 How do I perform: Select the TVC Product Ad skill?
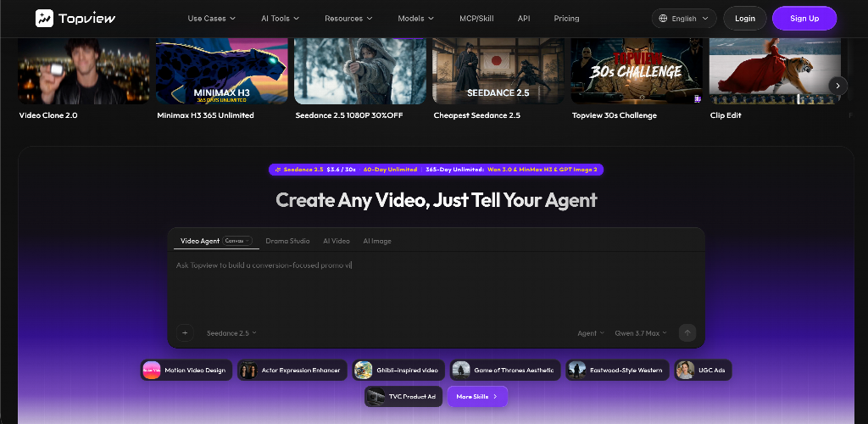[403, 396]
